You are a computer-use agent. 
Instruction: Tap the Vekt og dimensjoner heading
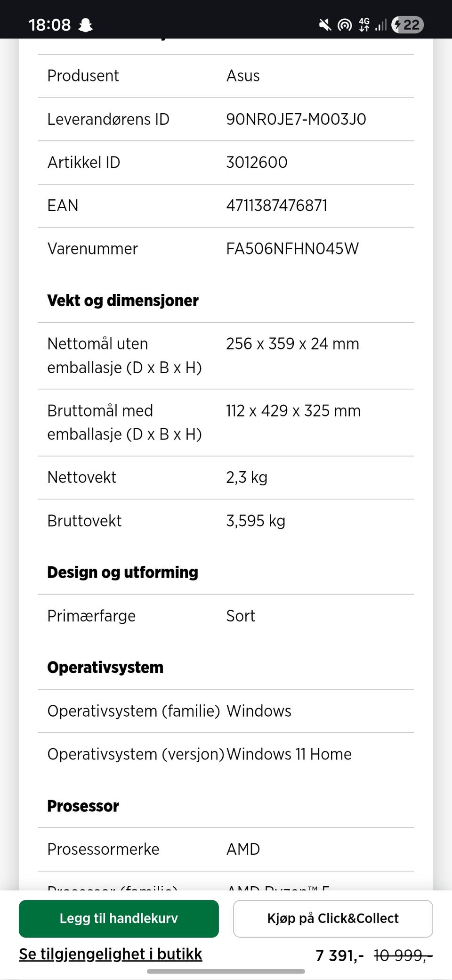click(123, 301)
